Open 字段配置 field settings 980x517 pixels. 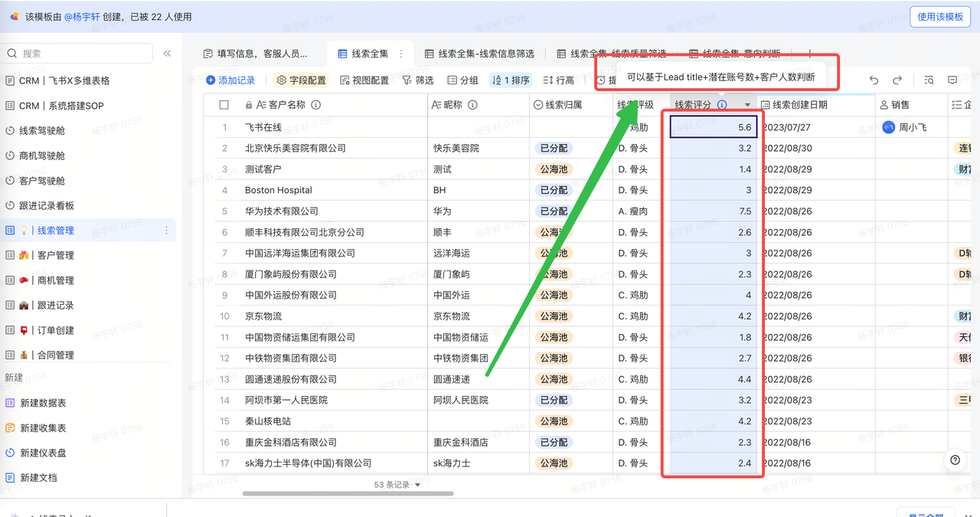click(301, 80)
